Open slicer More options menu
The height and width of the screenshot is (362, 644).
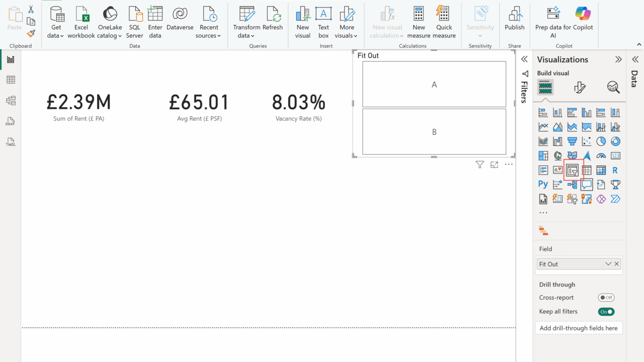click(509, 164)
